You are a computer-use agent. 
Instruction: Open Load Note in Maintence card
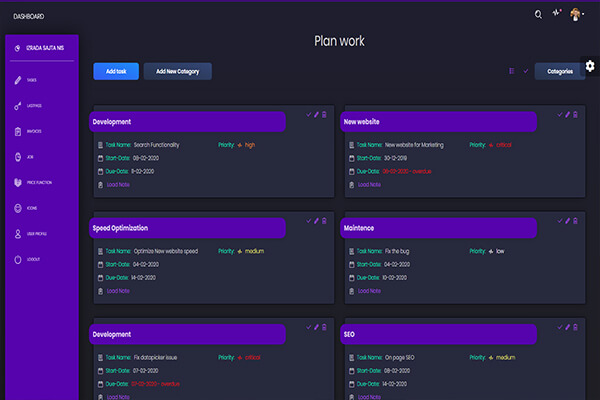(369, 291)
